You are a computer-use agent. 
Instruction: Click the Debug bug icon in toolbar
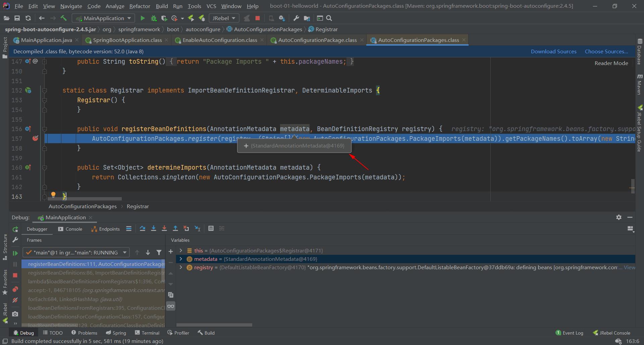click(154, 18)
